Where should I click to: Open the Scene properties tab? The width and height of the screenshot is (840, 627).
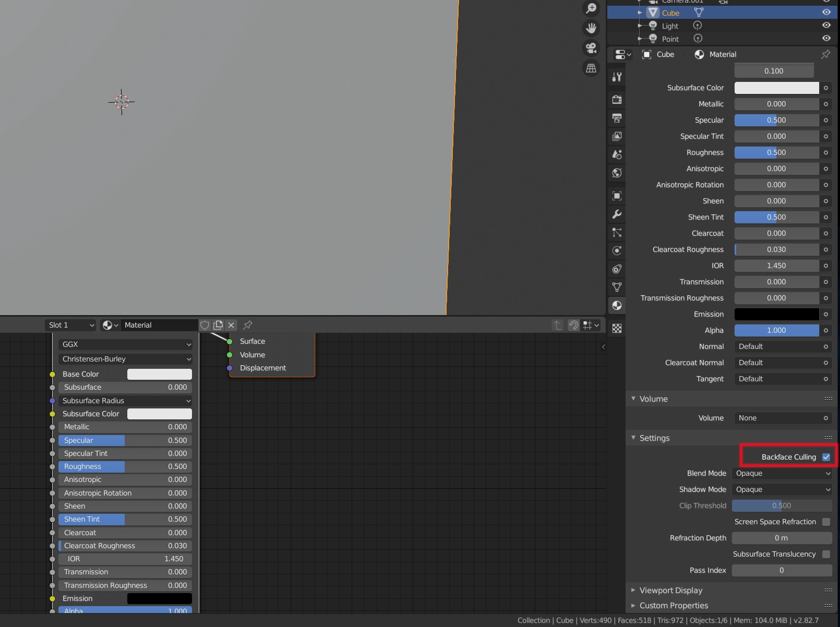tap(617, 154)
